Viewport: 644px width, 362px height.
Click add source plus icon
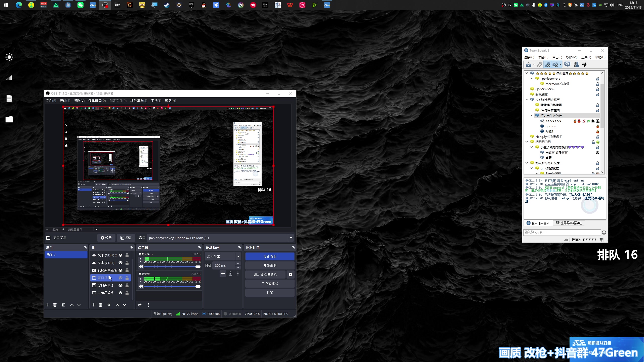[93, 305]
